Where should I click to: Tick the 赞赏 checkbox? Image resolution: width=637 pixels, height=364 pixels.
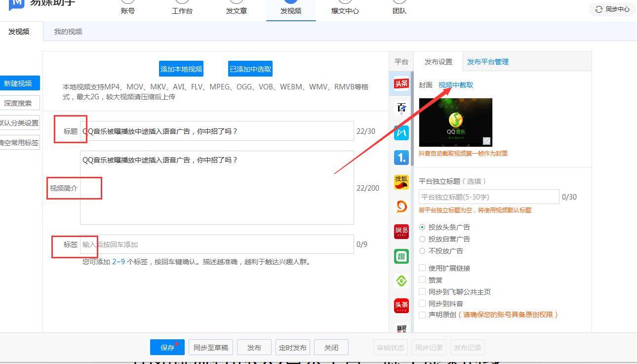(422, 280)
